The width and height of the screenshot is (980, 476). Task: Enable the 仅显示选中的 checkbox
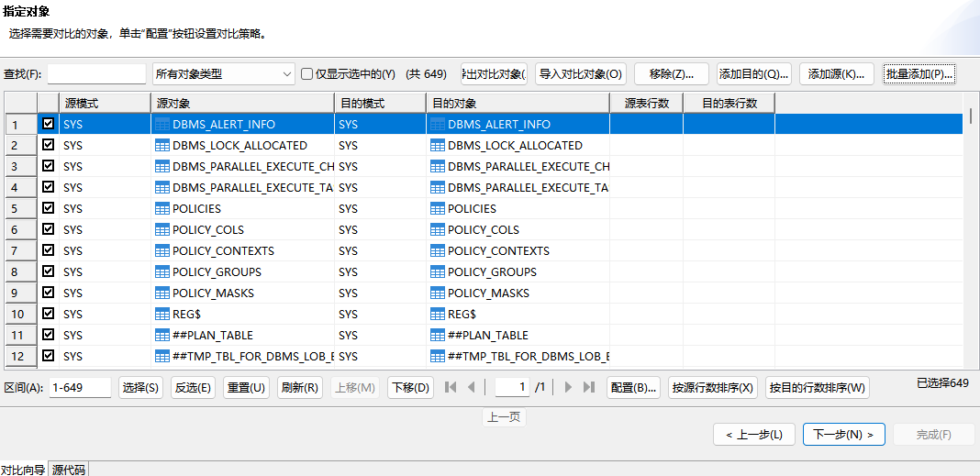(307, 74)
